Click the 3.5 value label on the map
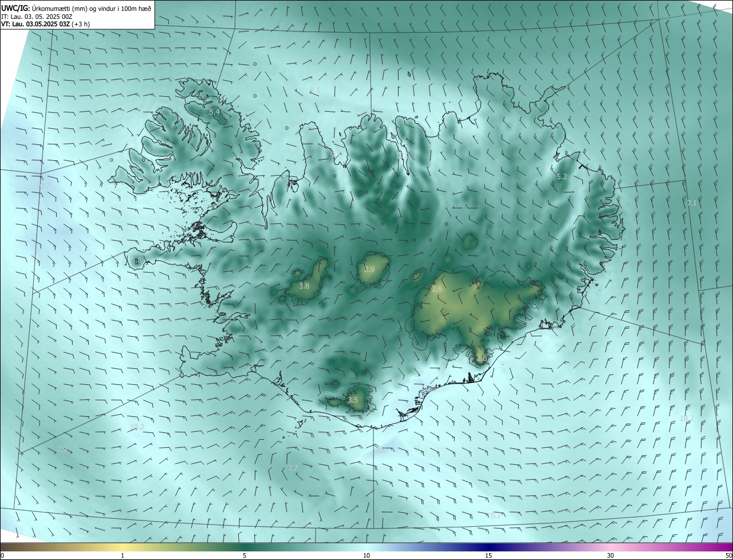 pyautogui.click(x=353, y=400)
